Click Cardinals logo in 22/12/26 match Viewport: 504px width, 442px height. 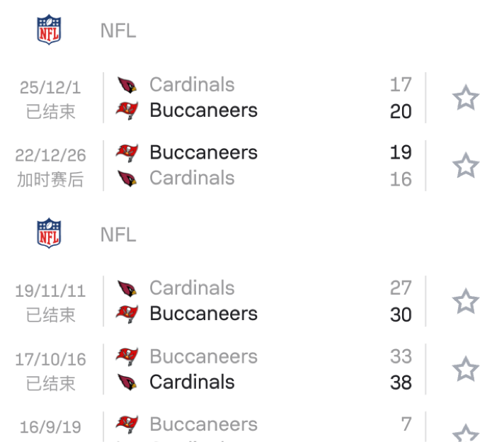(x=127, y=178)
